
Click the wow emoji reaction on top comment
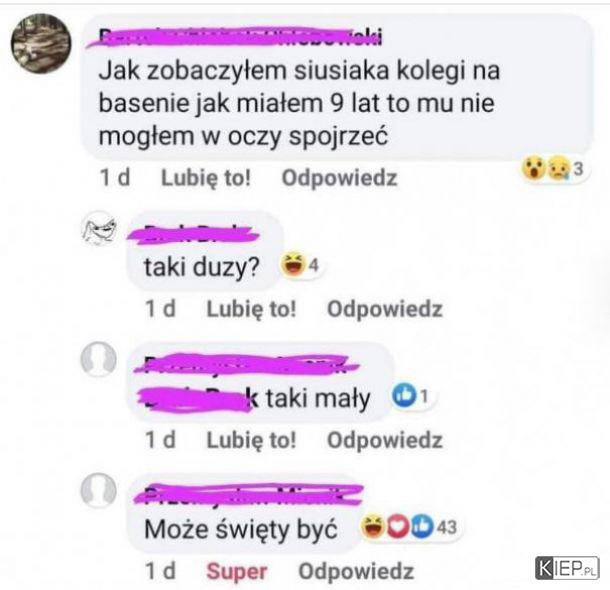click(533, 168)
